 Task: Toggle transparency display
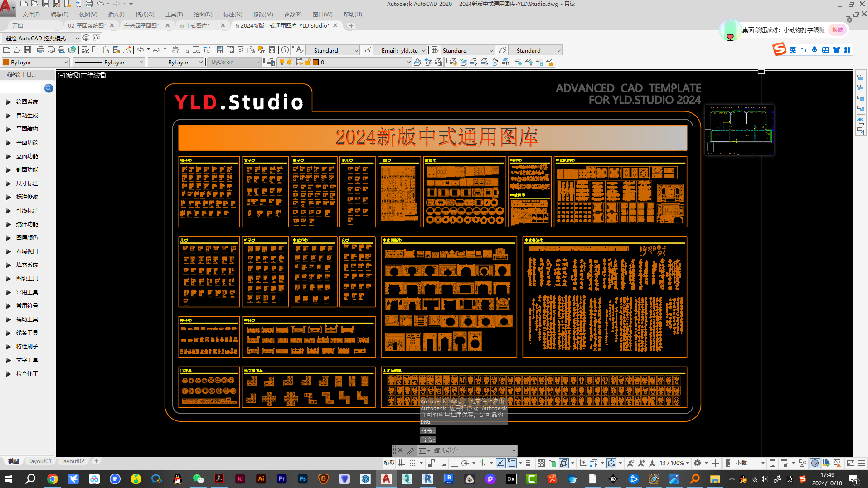[541, 463]
